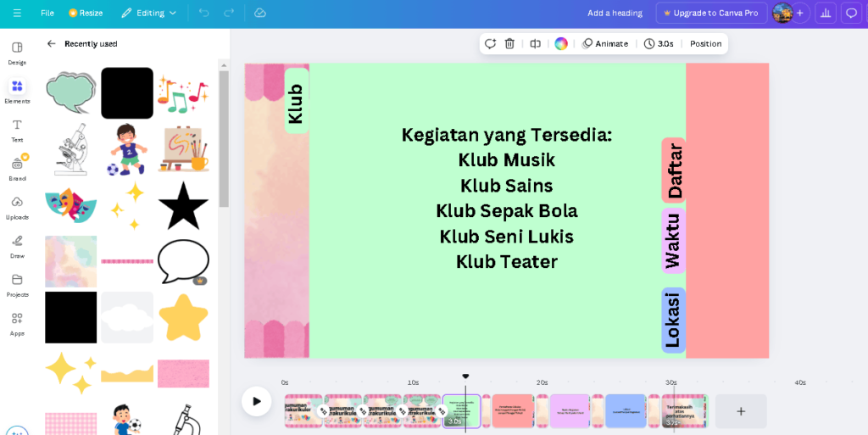Open the hamburger main menu
868x435 pixels.
click(x=17, y=13)
